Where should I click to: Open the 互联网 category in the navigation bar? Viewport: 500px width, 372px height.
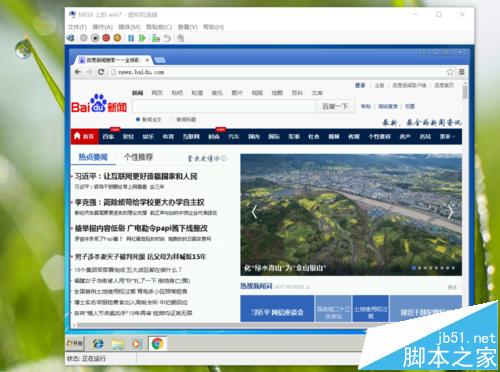tap(191, 136)
